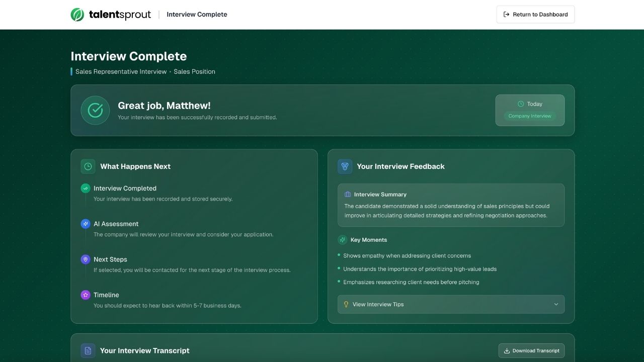Click the green Interview Completed step icon
644x362 pixels.
tap(86, 188)
